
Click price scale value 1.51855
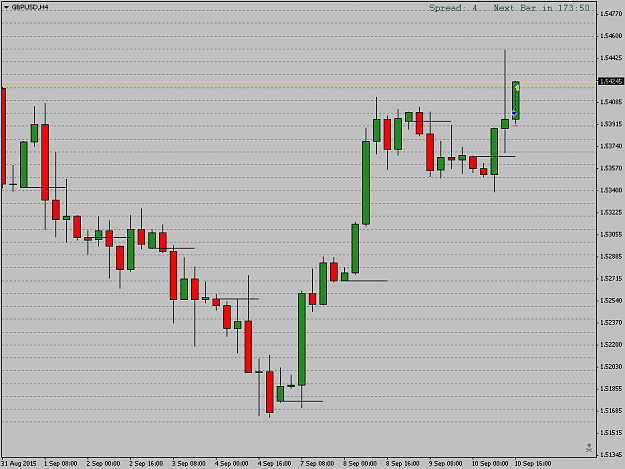pos(611,389)
